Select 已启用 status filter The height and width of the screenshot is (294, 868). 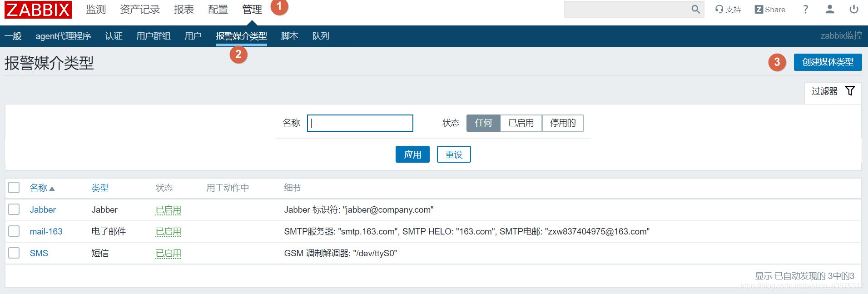tap(521, 123)
